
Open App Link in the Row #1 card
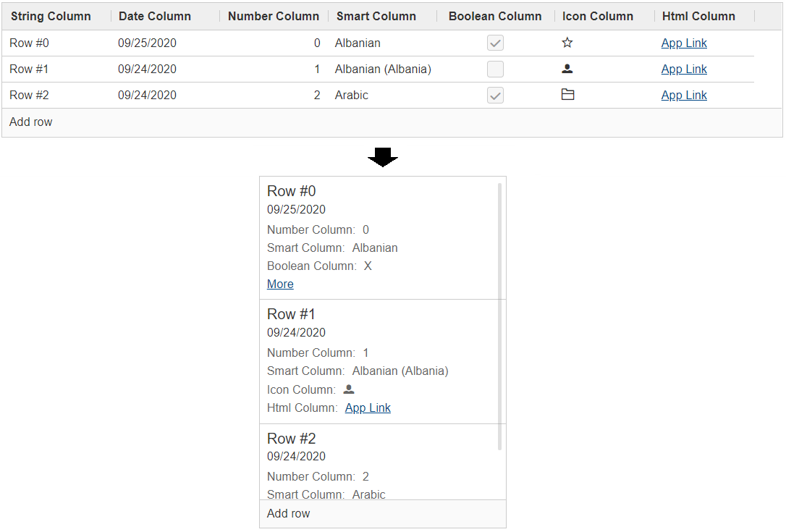pos(368,408)
